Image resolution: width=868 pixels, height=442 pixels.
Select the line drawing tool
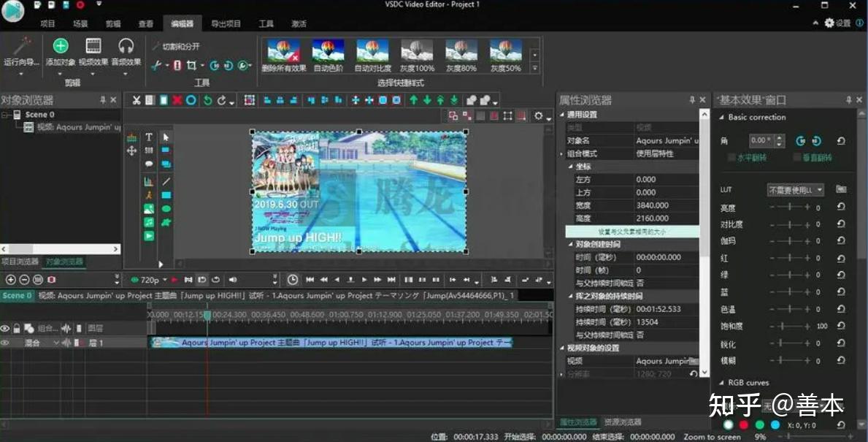166,181
